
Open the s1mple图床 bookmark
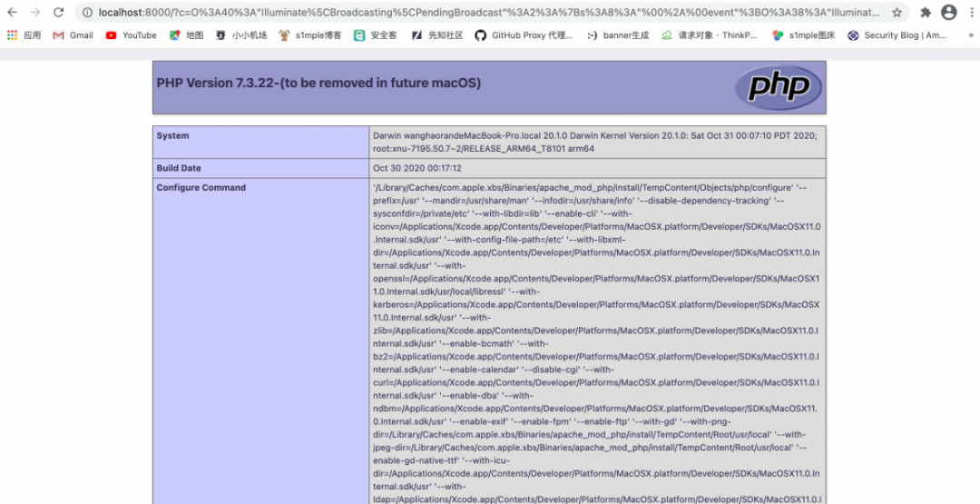(804, 35)
